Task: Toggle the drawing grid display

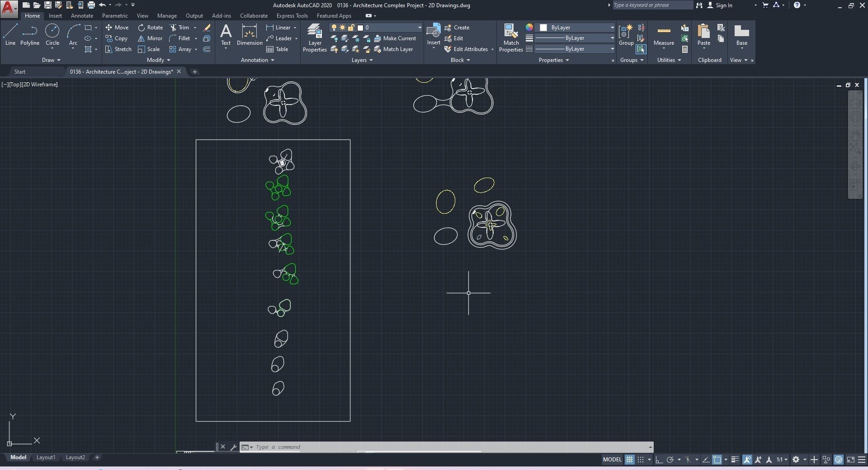Action: point(629,460)
